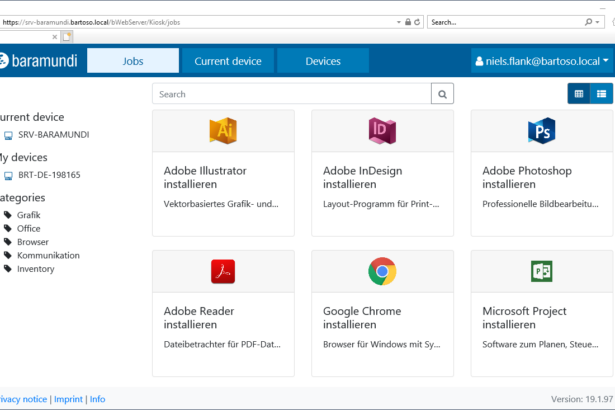Click the baramundi logo

pos(38,61)
